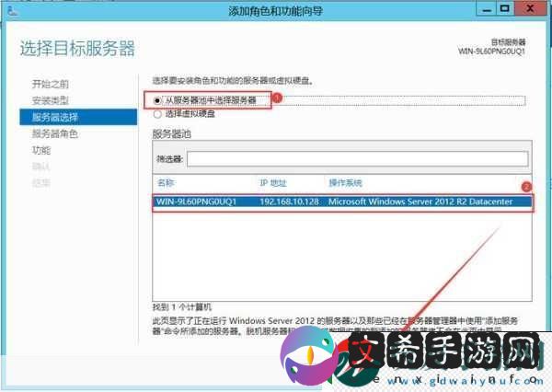
Task: Click the 筛选器 filter input field
Action: click(357, 159)
